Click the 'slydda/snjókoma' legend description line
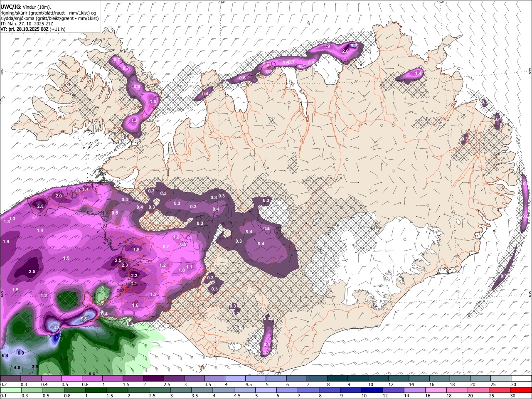 49,18
